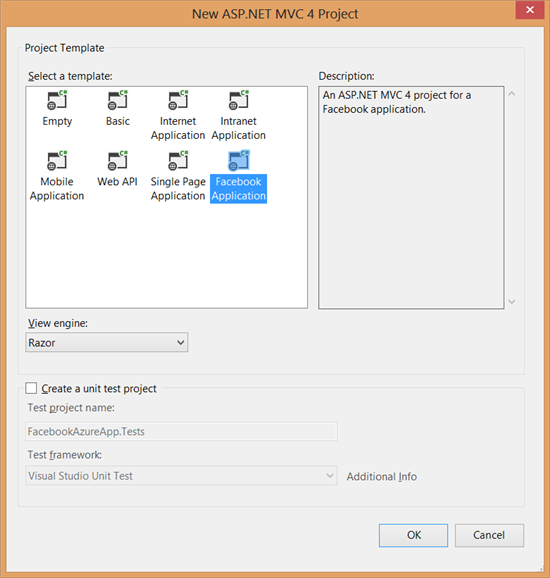Image resolution: width=550 pixels, height=578 pixels.
Task: Click the Test project name field
Action: click(x=181, y=431)
